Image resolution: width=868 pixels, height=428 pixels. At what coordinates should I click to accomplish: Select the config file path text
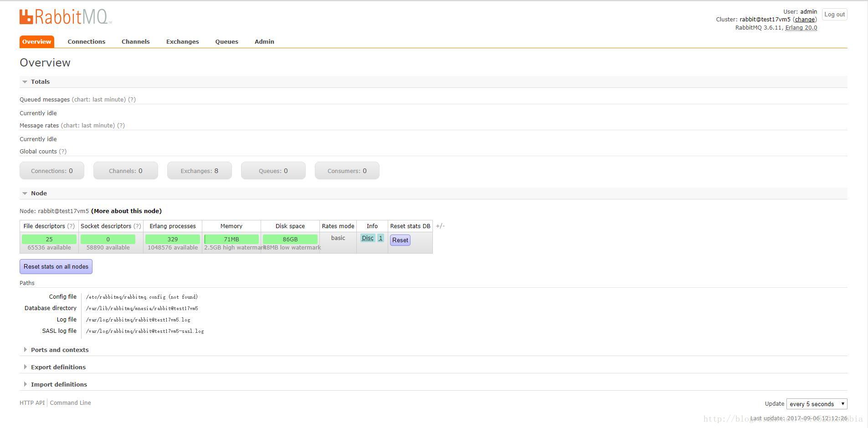point(142,297)
